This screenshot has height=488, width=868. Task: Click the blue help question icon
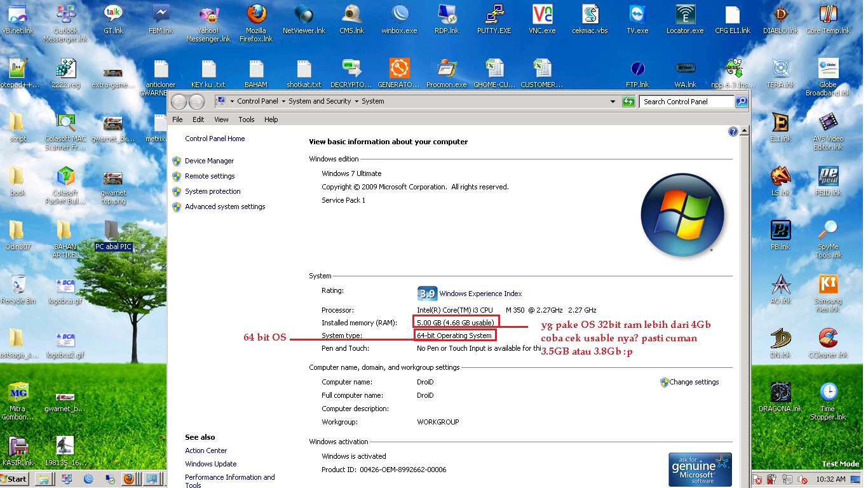[x=733, y=132]
